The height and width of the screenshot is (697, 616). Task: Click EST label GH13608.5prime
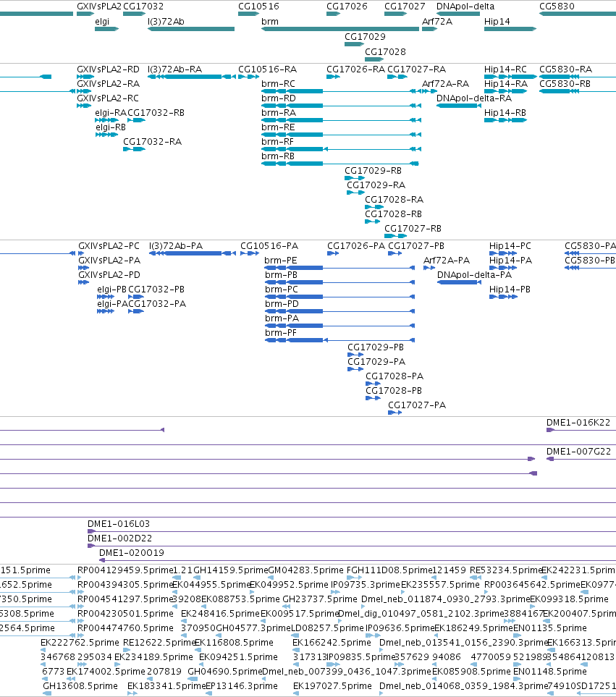coord(80,685)
